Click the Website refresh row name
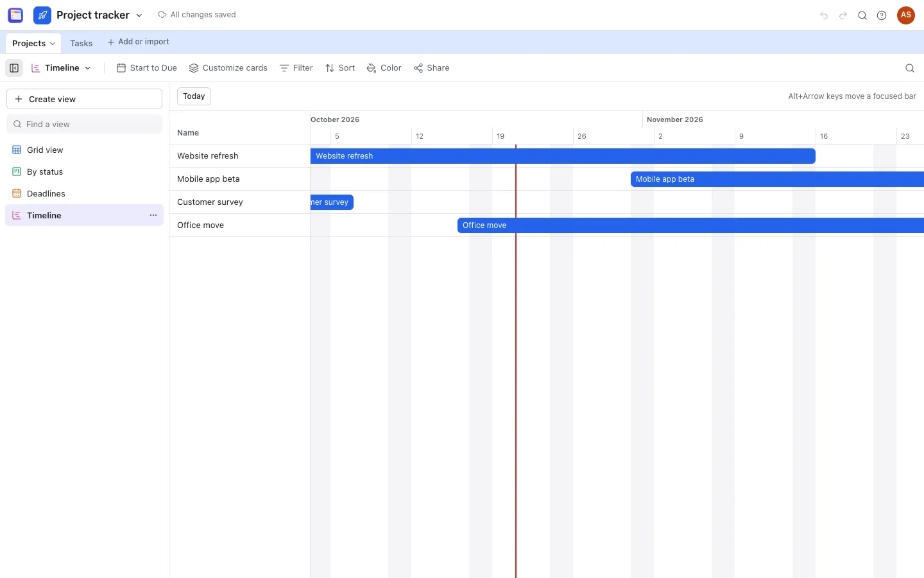 coord(208,156)
